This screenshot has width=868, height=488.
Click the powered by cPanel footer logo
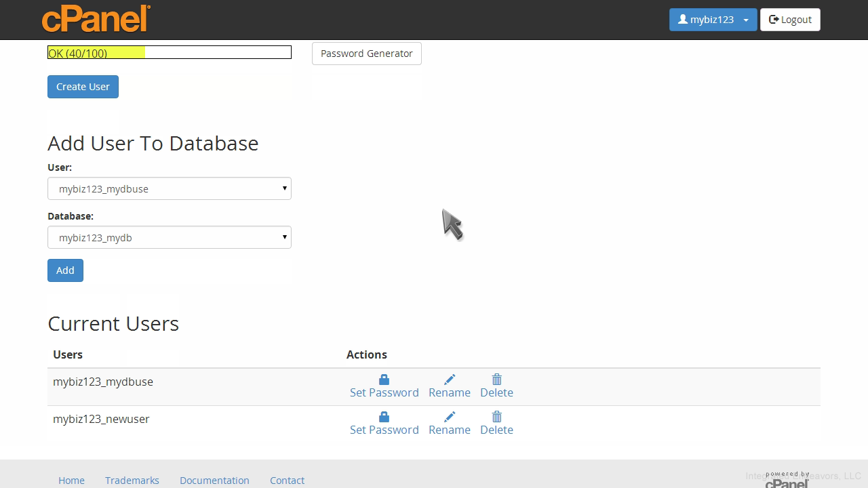pyautogui.click(x=787, y=480)
